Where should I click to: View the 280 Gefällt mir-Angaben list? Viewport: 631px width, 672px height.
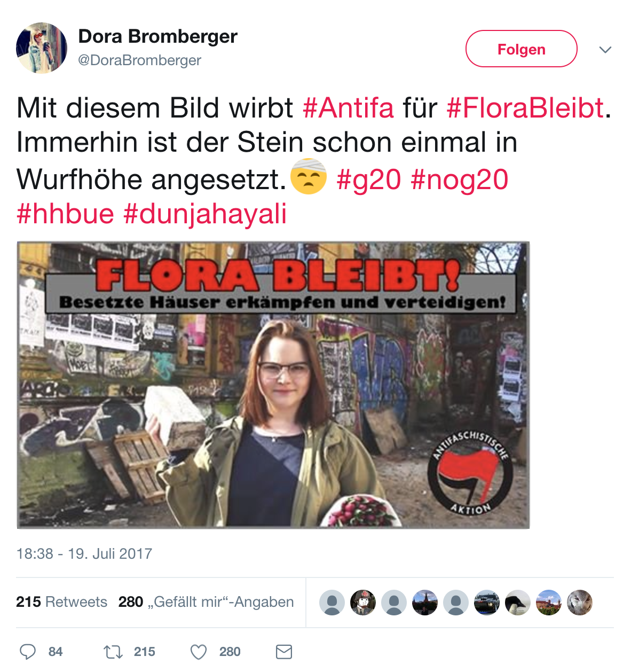click(x=206, y=602)
